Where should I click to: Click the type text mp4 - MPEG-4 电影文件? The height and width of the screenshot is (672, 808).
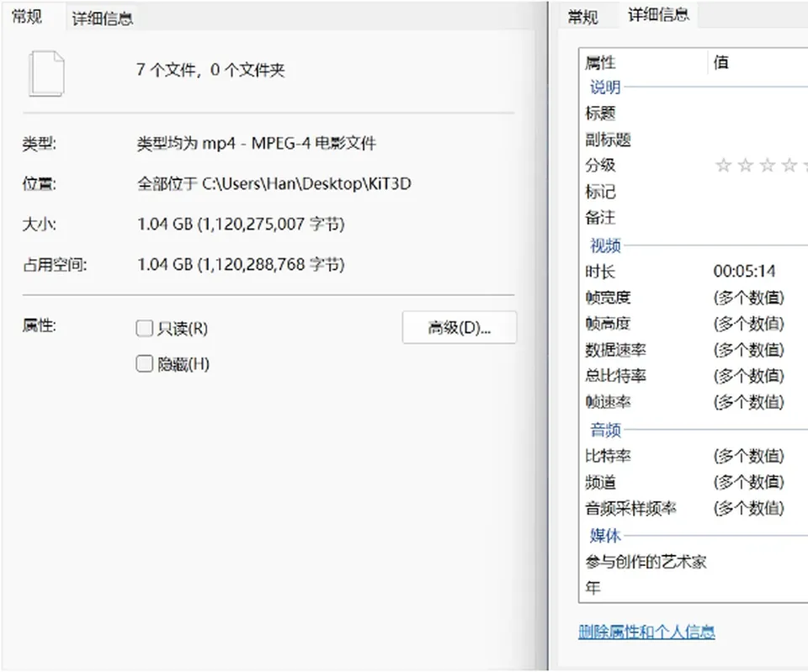(x=289, y=143)
